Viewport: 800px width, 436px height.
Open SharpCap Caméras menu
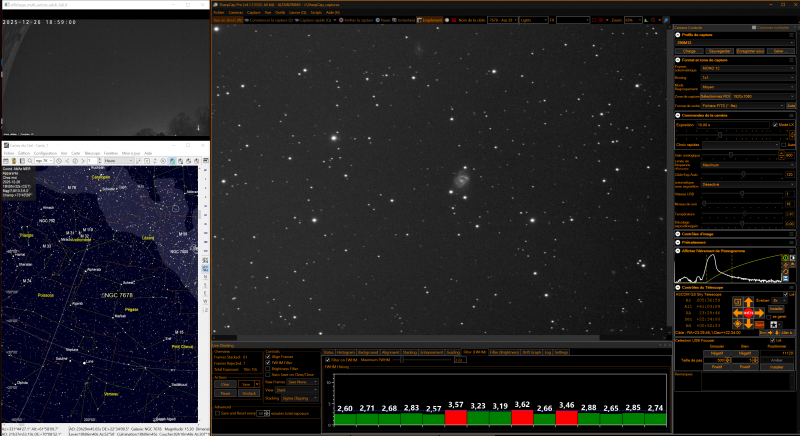coord(236,12)
